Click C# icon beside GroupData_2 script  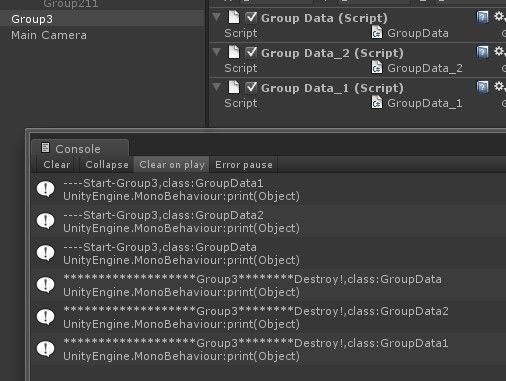click(377, 67)
